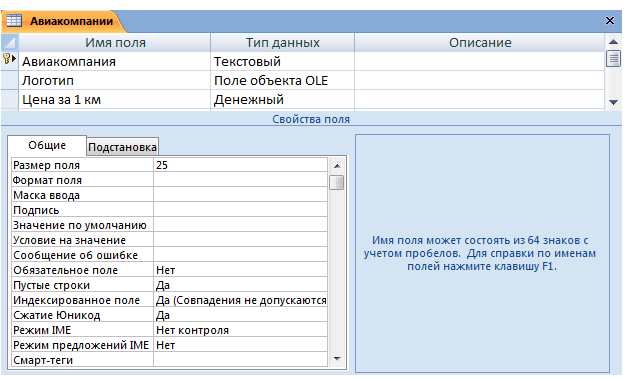This screenshot has width=625, height=378.
Task: Click the Денежный data type cell
Action: click(x=282, y=99)
